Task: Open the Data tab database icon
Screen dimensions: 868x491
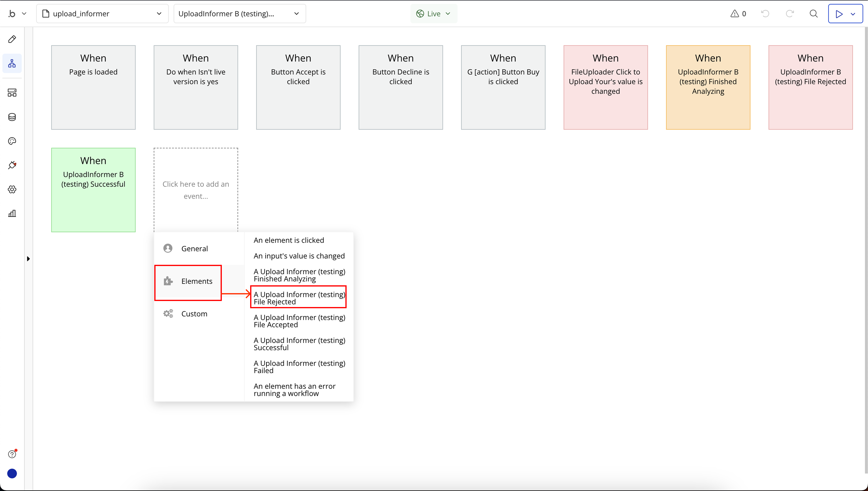Action: tap(12, 117)
